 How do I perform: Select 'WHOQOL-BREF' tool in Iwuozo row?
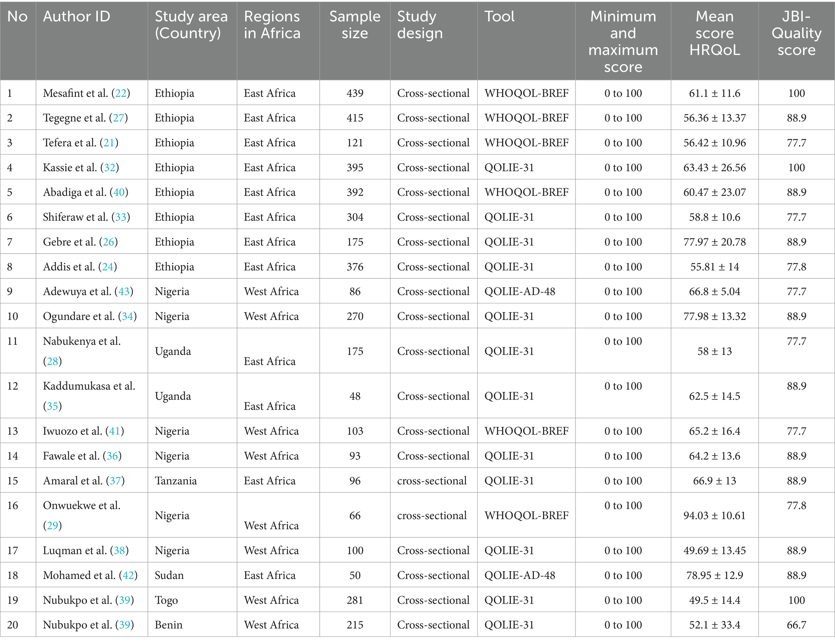(x=526, y=431)
